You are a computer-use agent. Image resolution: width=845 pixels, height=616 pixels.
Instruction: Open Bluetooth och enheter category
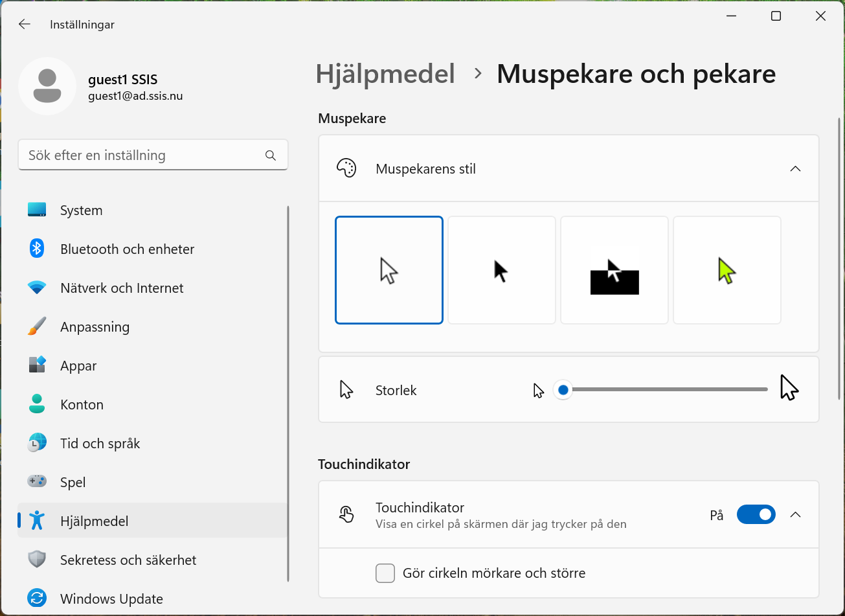[153, 249]
